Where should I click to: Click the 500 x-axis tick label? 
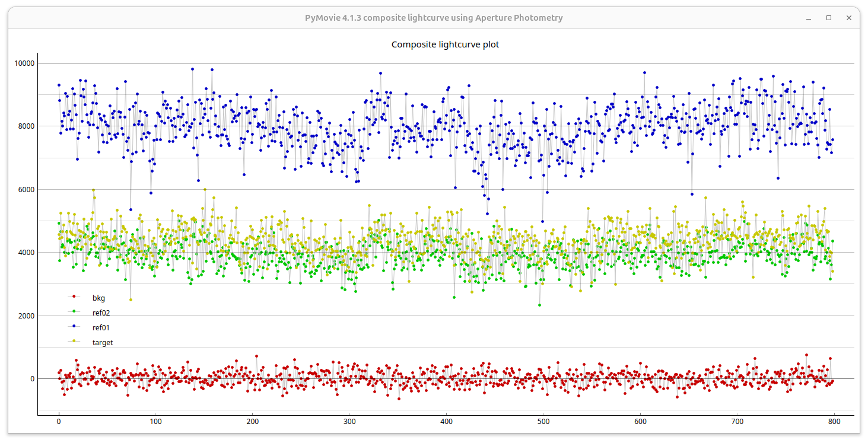coord(543,422)
